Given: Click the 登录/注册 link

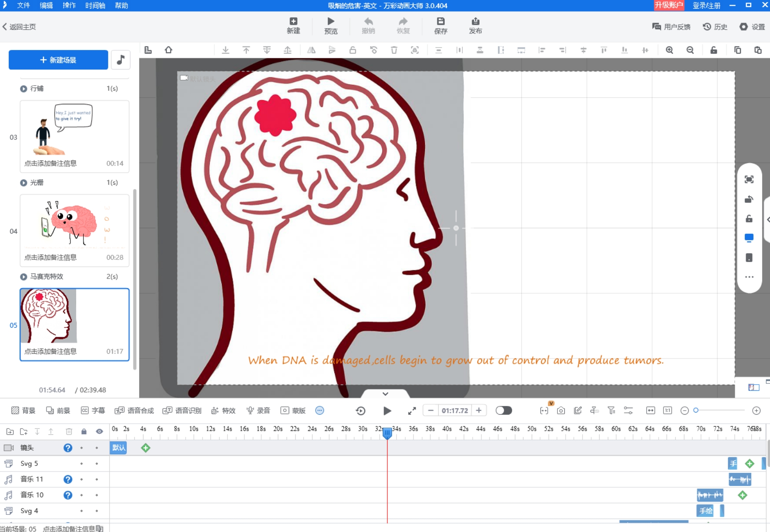Looking at the screenshot, I should [x=707, y=6].
